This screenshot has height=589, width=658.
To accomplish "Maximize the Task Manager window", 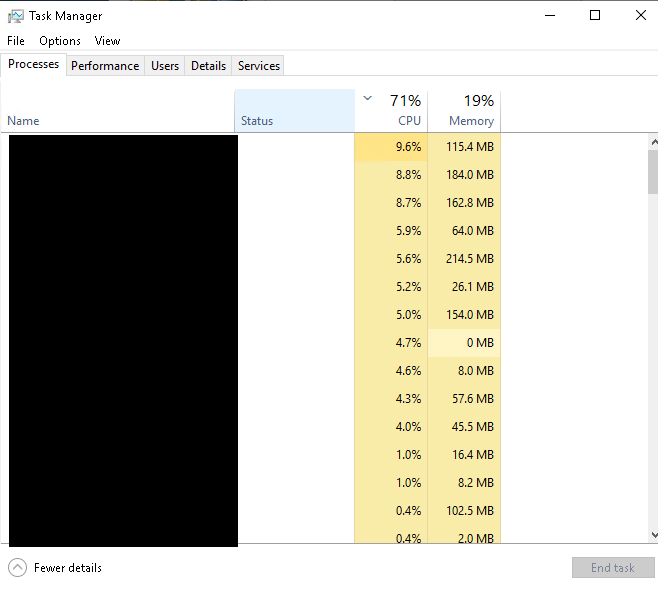I will click(595, 16).
